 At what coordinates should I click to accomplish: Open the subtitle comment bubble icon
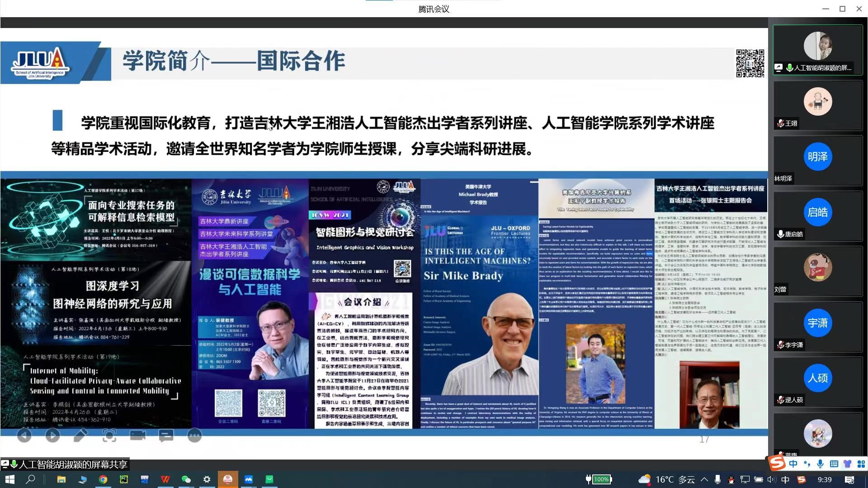coord(166,436)
